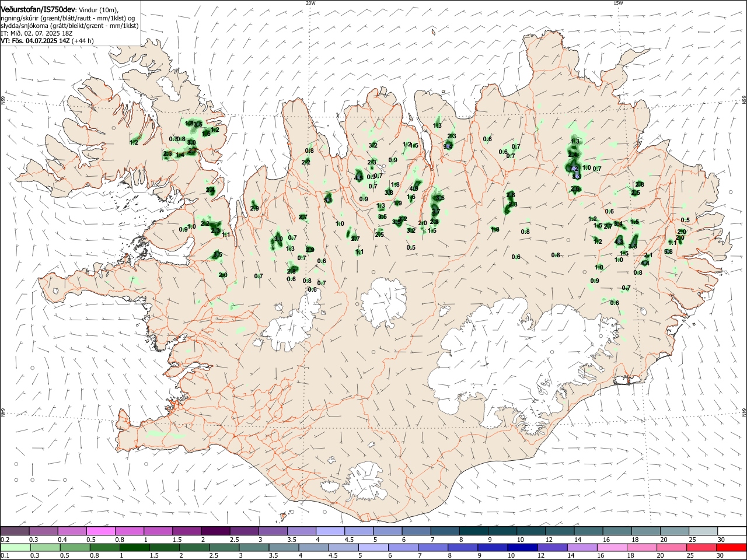Viewport: 747px width, 560px height.
Task: Click the 20W longitude label
Action: (x=310, y=3)
